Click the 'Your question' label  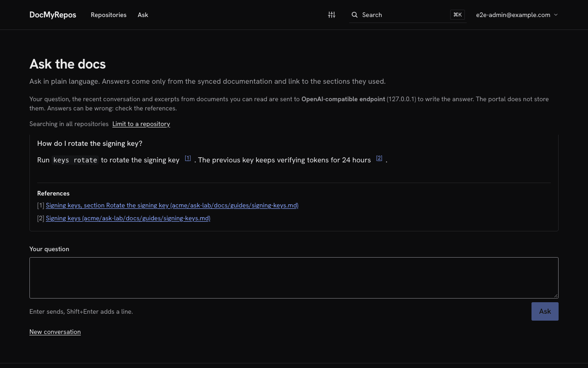coord(49,249)
